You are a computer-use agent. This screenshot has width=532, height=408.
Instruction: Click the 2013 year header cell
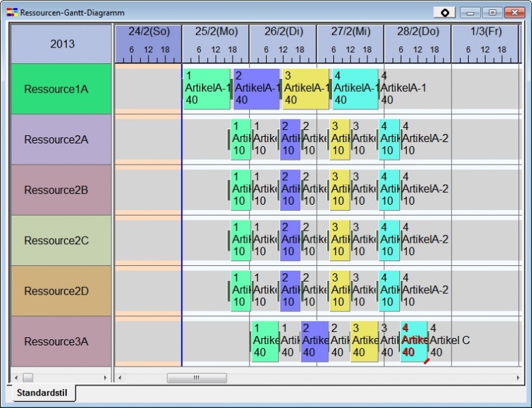pos(61,44)
